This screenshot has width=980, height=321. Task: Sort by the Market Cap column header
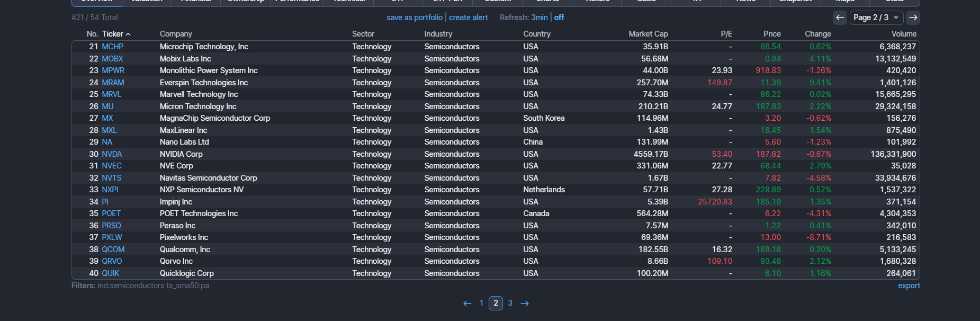click(x=648, y=34)
